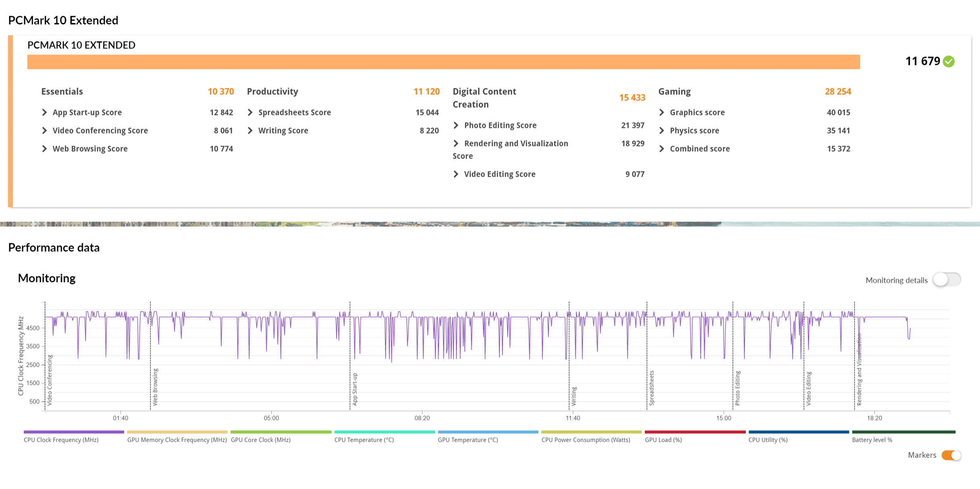Turn on the Monitoring details switch
Screen dimensions: 980x489
pyautogui.click(x=947, y=280)
